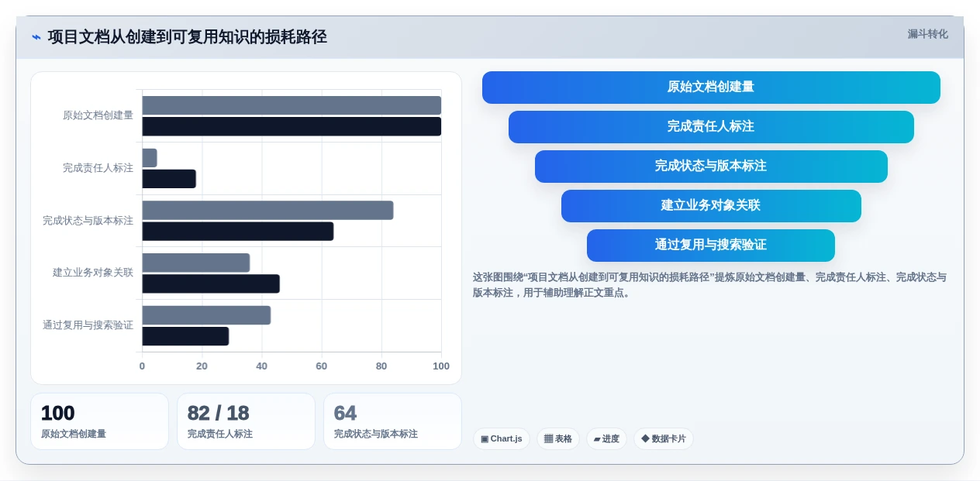Click the 漏斗转化 label in header
This screenshot has height=481, width=980.
coord(927,34)
